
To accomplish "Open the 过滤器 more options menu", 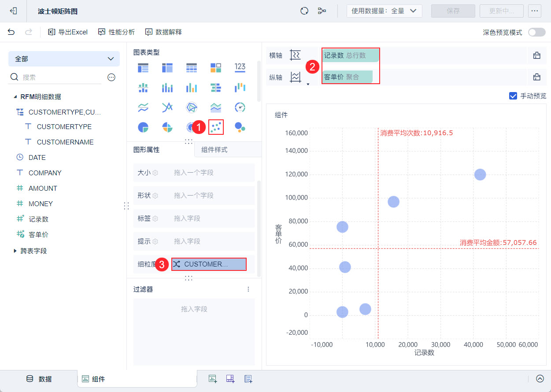I will pyautogui.click(x=248, y=289).
